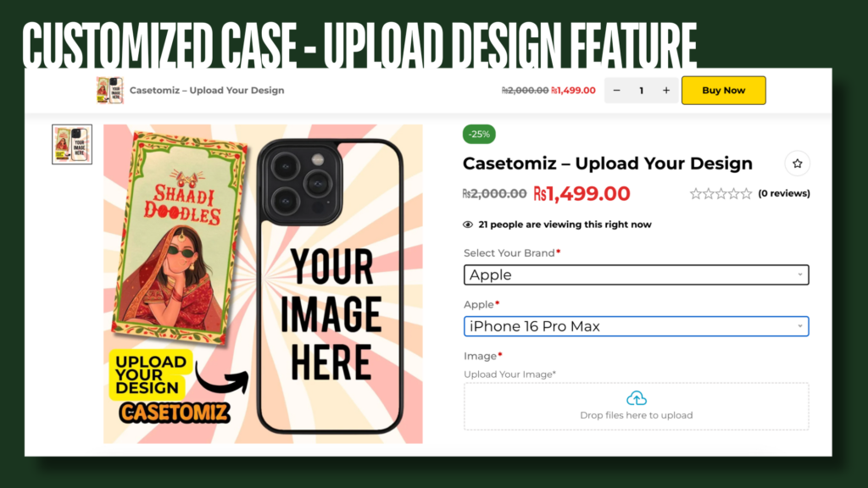Decrease quantity with the minus button
The image size is (868, 488).
[617, 90]
